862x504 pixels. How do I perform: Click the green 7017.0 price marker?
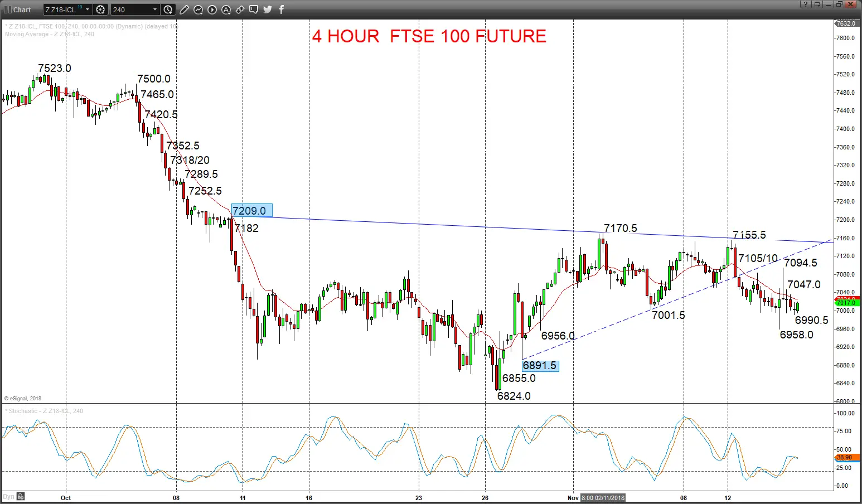pyautogui.click(x=846, y=304)
